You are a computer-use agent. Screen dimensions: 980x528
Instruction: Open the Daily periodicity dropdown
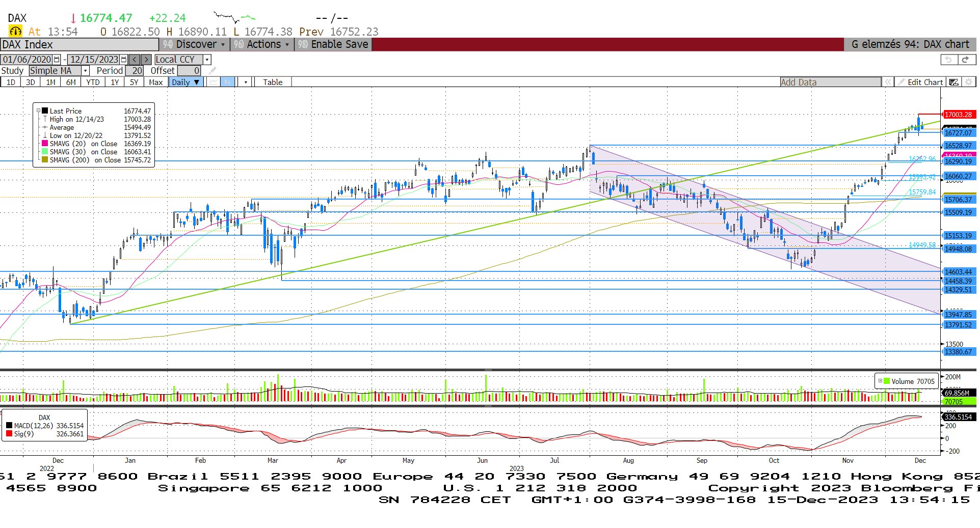pos(186,82)
